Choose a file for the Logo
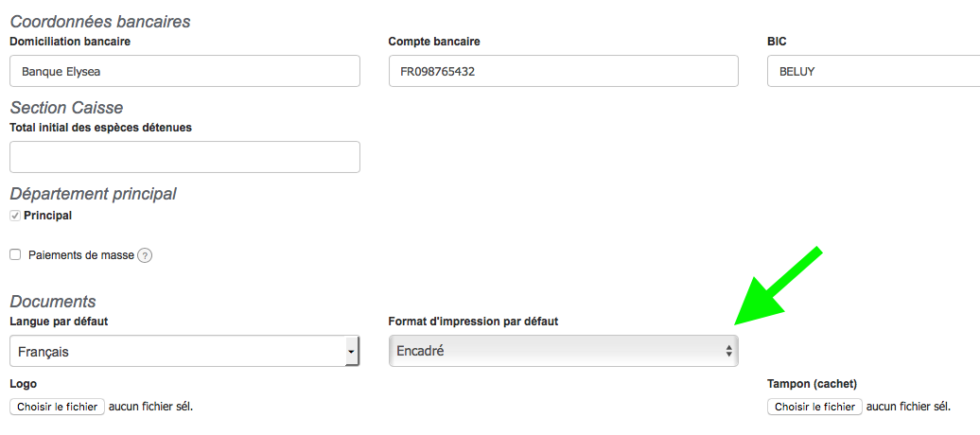 click(x=58, y=407)
